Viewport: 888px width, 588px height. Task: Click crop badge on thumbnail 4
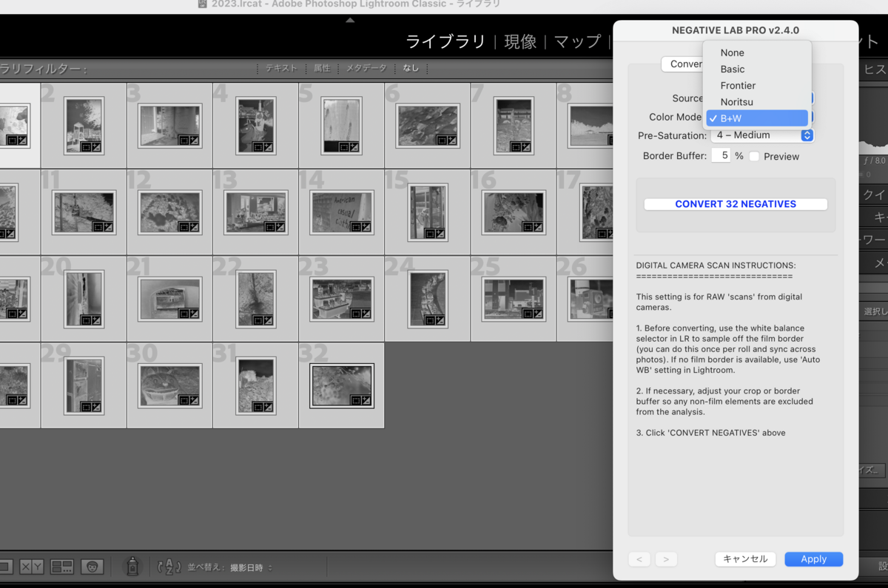click(x=258, y=146)
